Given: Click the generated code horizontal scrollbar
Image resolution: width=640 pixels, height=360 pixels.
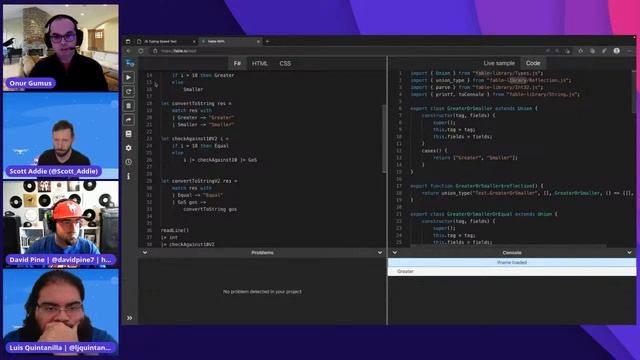Looking at the screenshot, I should coord(508,246).
